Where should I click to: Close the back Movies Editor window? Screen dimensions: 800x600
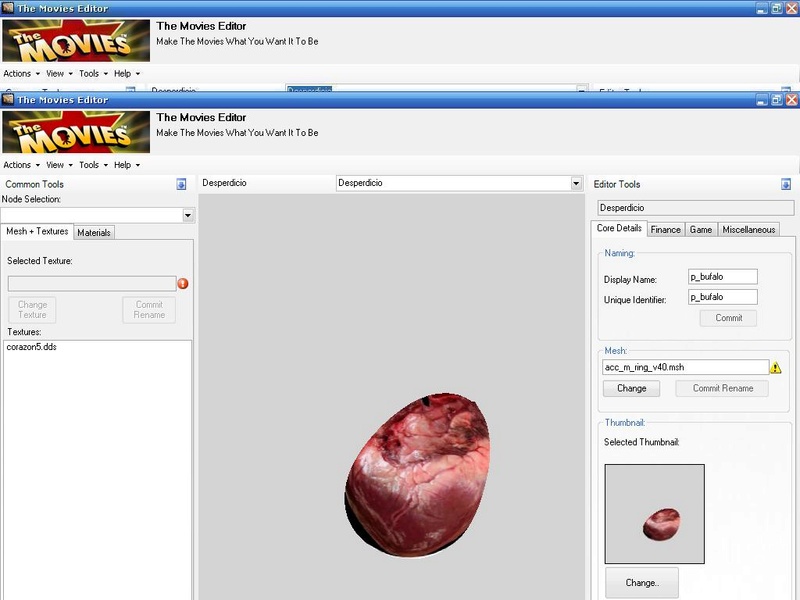[x=791, y=8]
